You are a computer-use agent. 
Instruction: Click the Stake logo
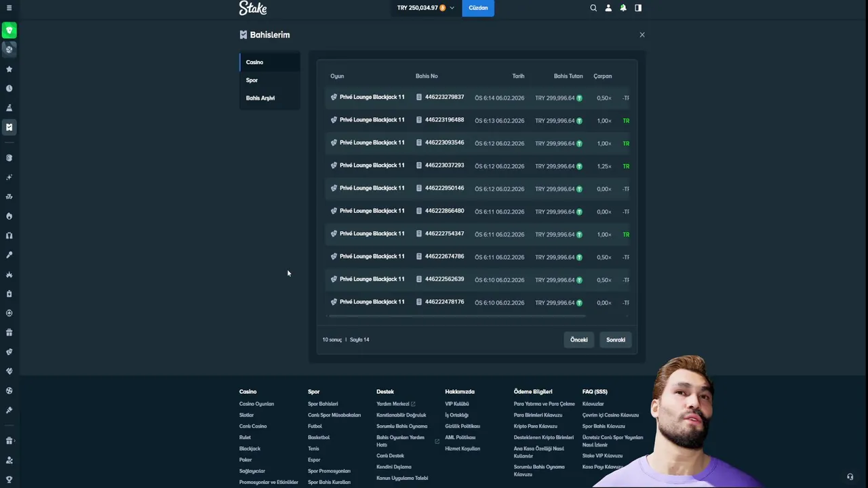click(253, 8)
